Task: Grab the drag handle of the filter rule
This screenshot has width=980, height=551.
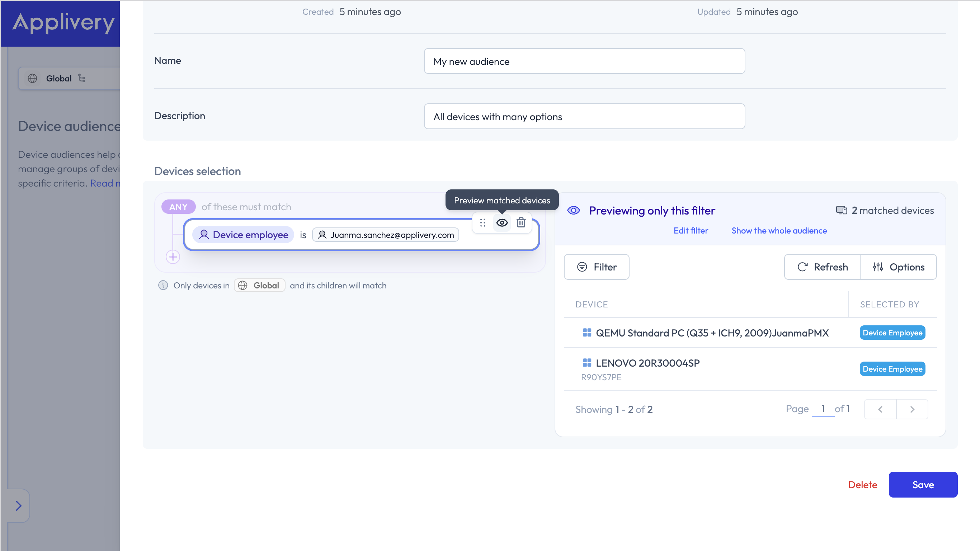Action: (x=482, y=223)
